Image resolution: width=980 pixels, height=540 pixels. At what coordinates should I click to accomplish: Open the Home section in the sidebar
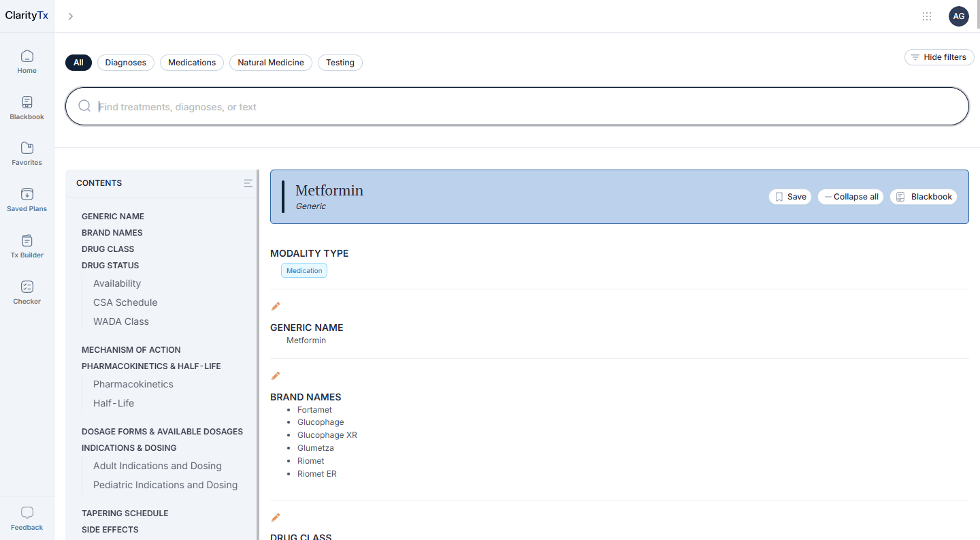coord(27,60)
